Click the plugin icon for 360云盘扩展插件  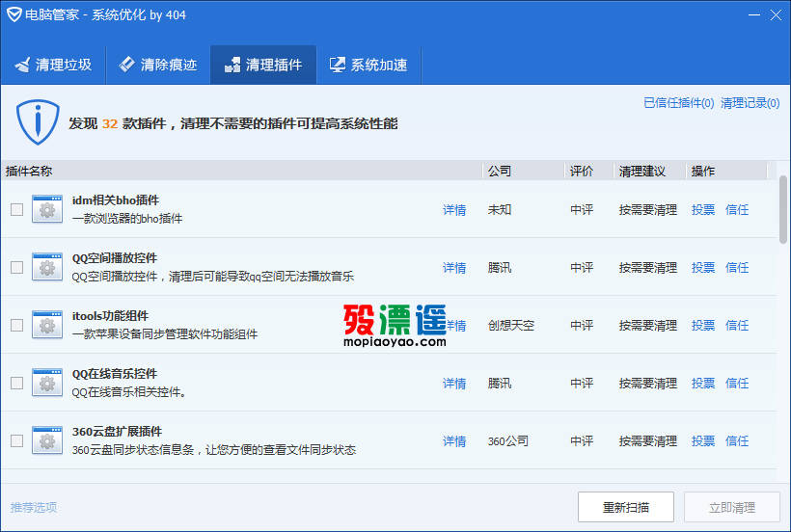coord(47,440)
